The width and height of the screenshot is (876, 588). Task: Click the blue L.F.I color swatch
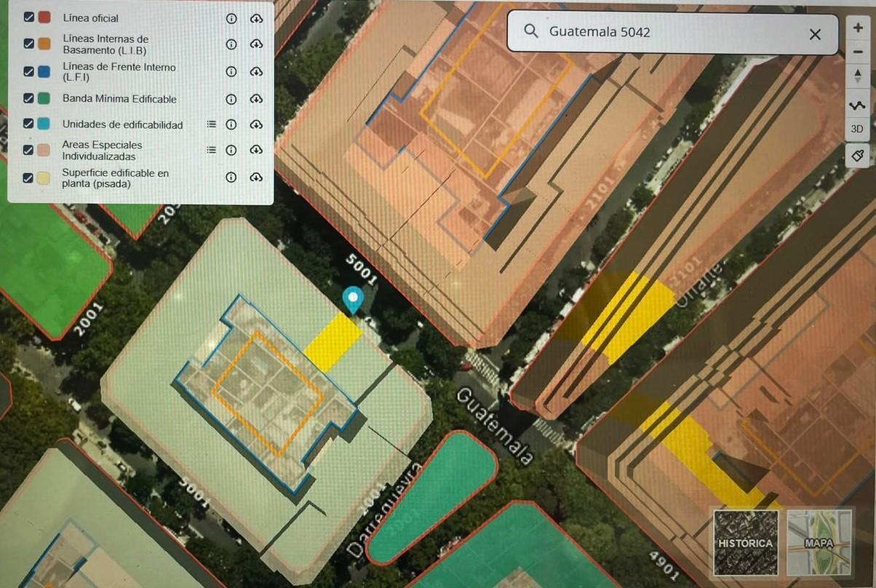[44, 71]
